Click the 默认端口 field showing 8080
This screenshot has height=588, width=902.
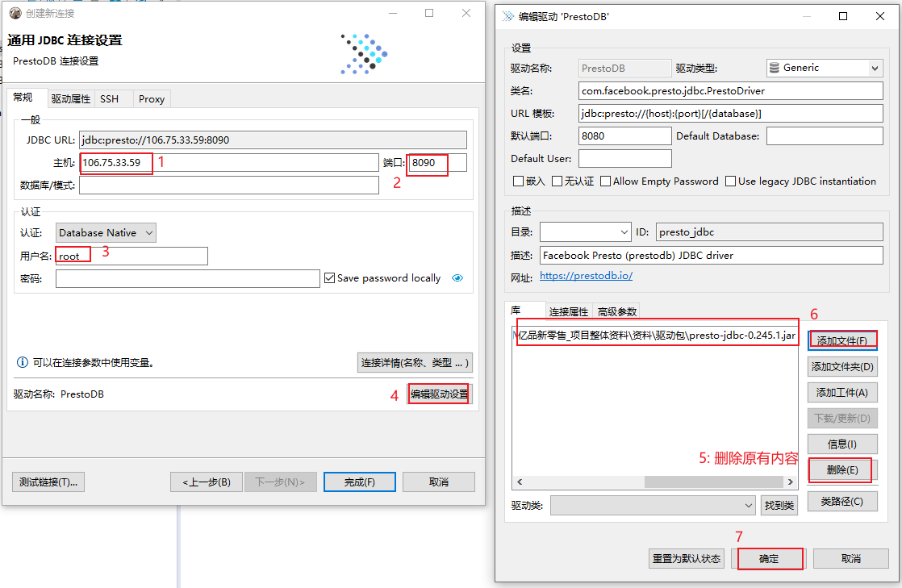(624, 136)
